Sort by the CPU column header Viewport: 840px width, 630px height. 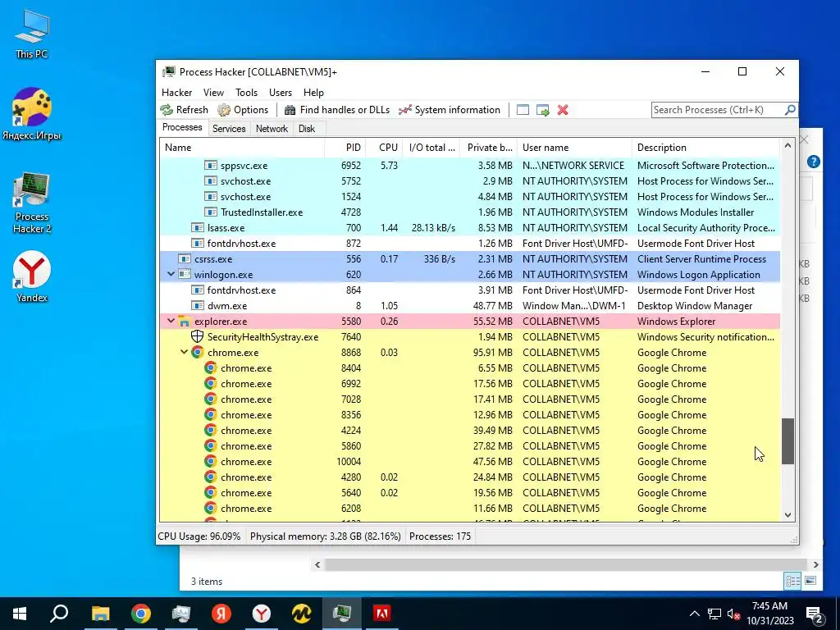[x=384, y=148]
